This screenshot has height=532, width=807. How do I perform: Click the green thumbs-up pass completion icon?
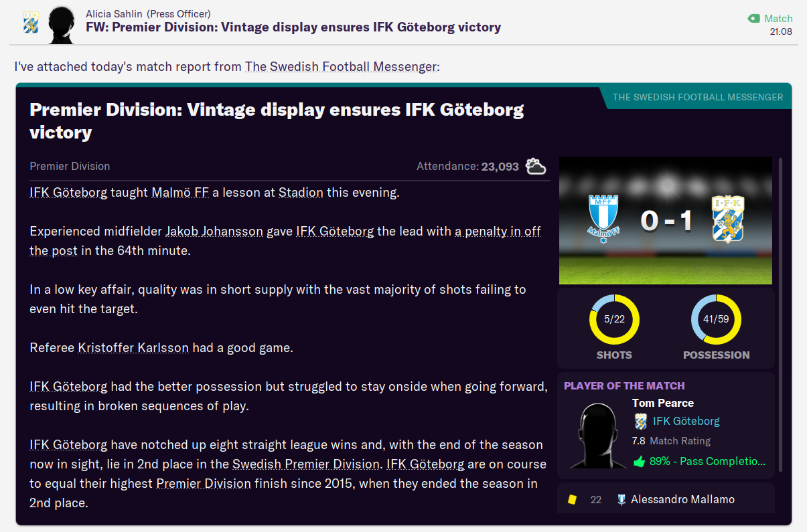pyautogui.click(x=639, y=461)
